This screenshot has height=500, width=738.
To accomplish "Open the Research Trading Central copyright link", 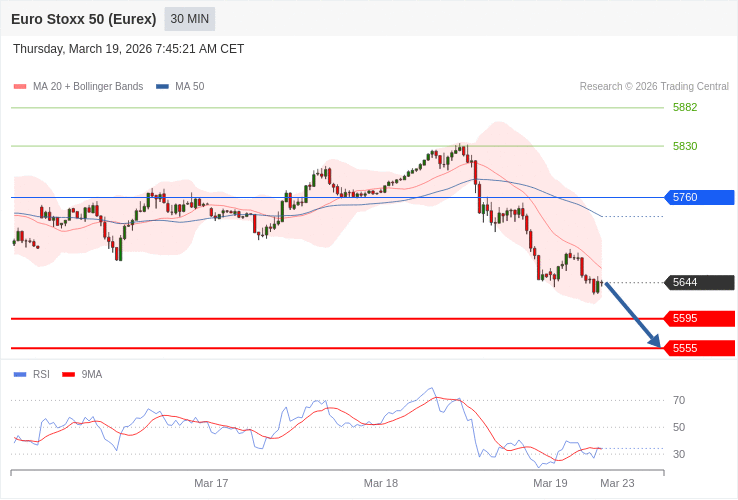I will (654, 87).
